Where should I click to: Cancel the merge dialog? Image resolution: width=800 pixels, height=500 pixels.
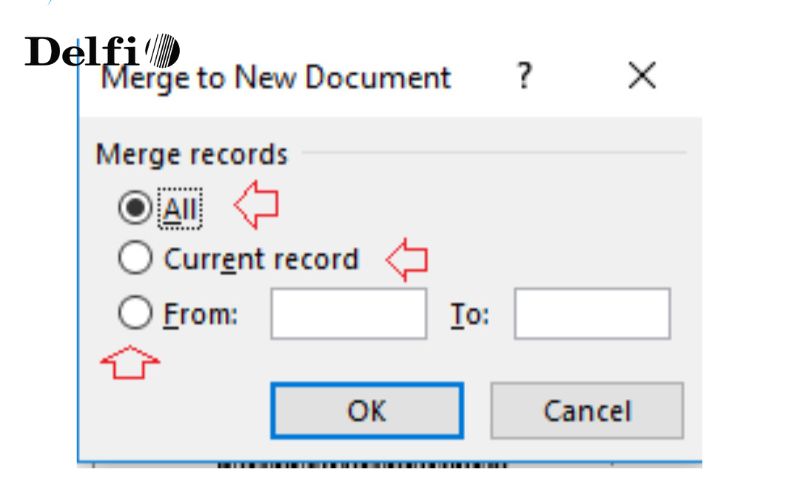pos(587,410)
